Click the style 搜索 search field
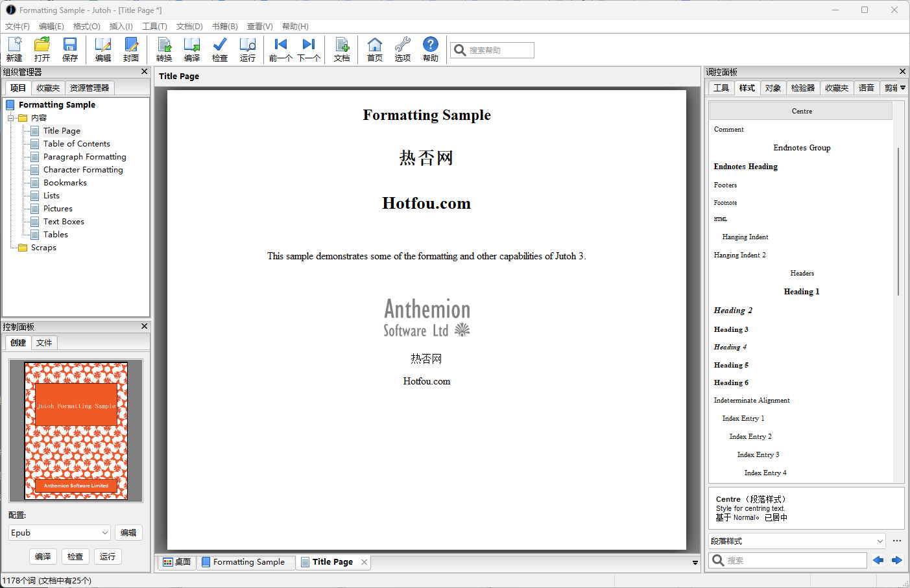Screen dimensions: 910x588 (787, 560)
